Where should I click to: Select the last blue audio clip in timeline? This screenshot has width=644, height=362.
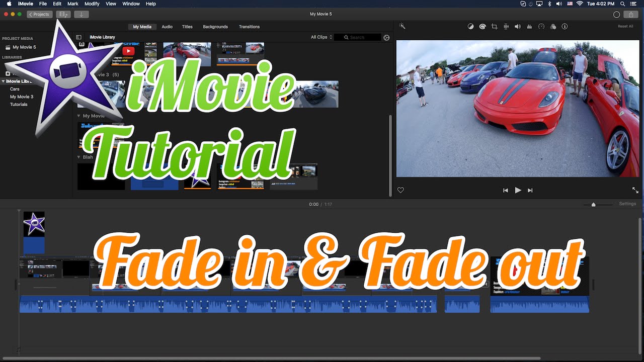[x=540, y=304]
